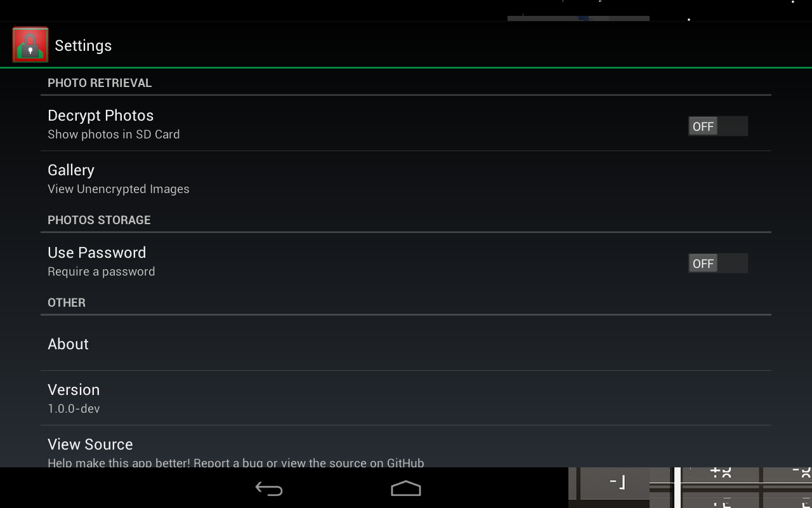Tap the red lock app icon
The height and width of the screenshot is (508, 812).
coord(30,44)
